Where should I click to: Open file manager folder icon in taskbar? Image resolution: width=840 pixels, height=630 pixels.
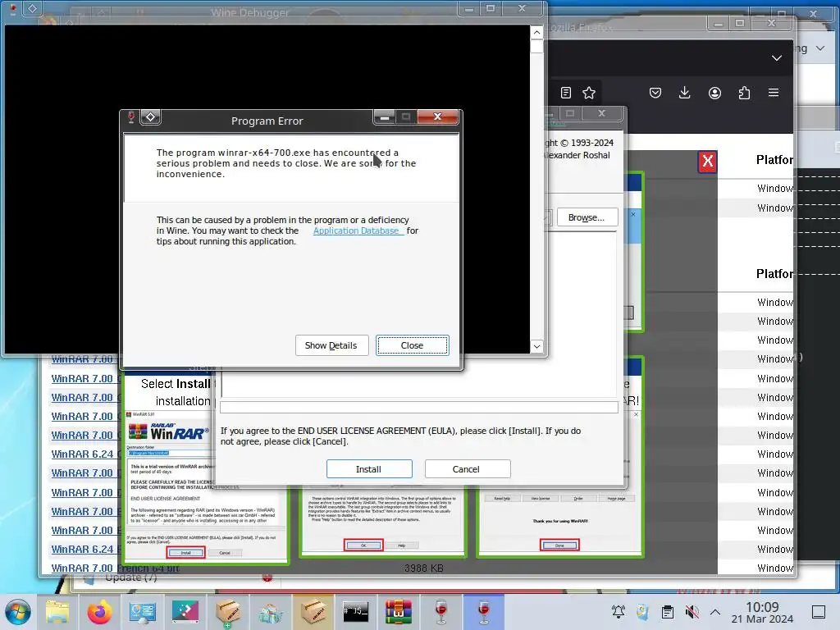[57, 612]
